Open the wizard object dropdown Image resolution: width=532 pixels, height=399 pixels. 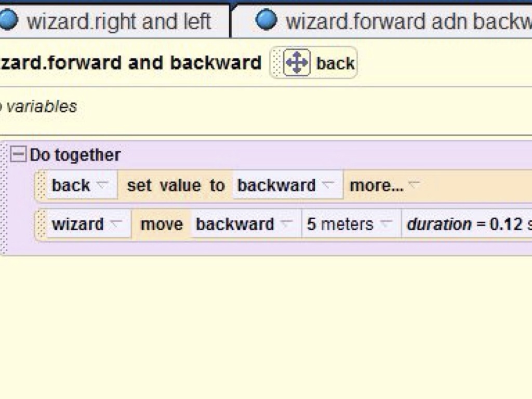click(116, 224)
